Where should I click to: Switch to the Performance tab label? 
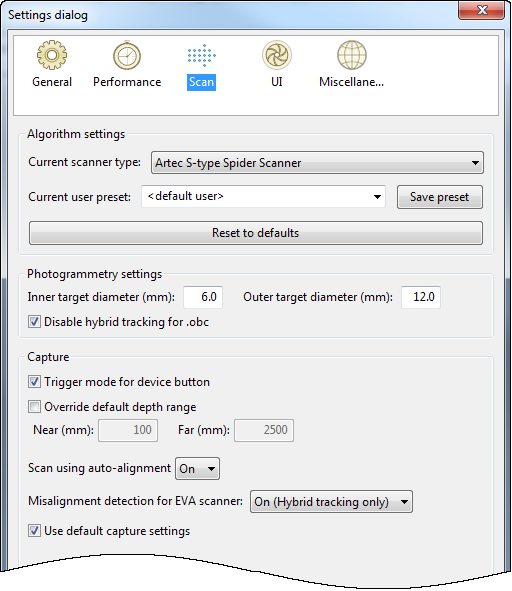pos(127,82)
